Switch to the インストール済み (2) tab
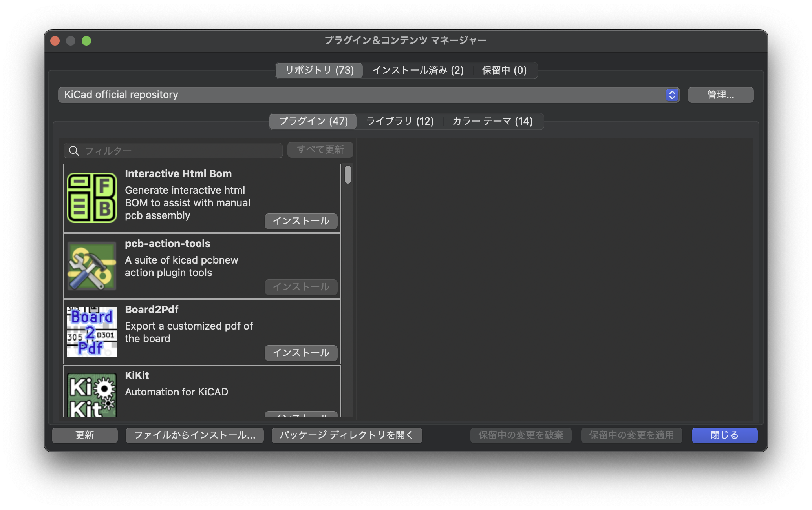812x510 pixels. point(418,70)
